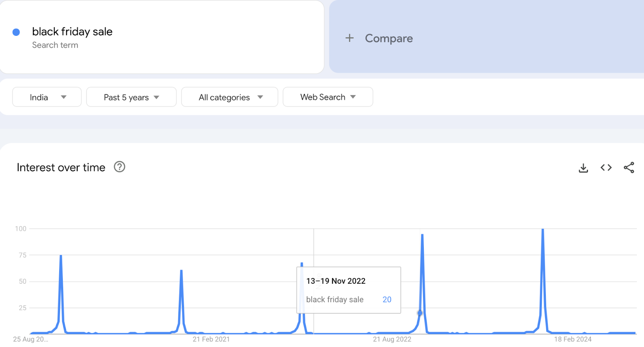Click the blue dot beside black friday sale

point(16,32)
